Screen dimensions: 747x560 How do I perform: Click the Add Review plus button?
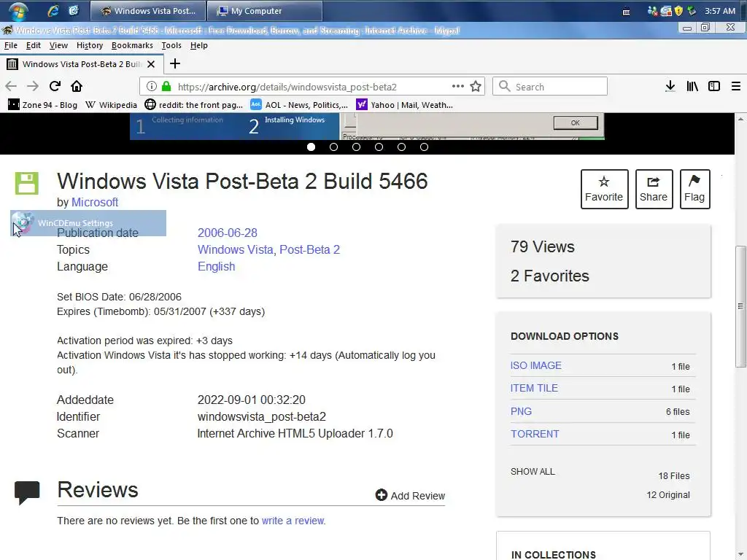tap(410, 495)
